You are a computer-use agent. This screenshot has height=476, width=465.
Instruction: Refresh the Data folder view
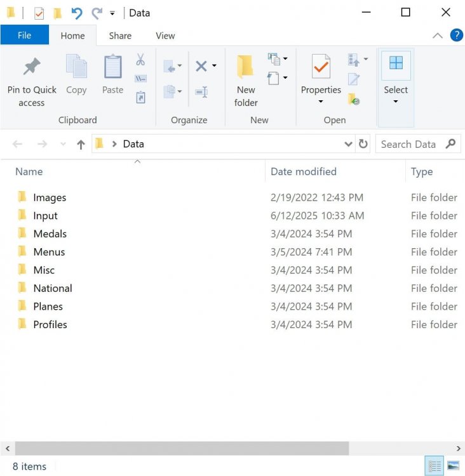(x=363, y=143)
